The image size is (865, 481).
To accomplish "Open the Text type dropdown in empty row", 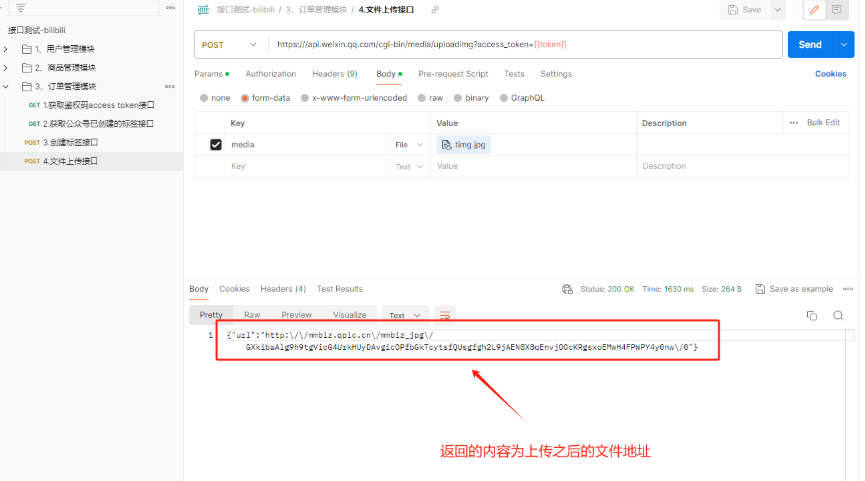I will 409,167.
